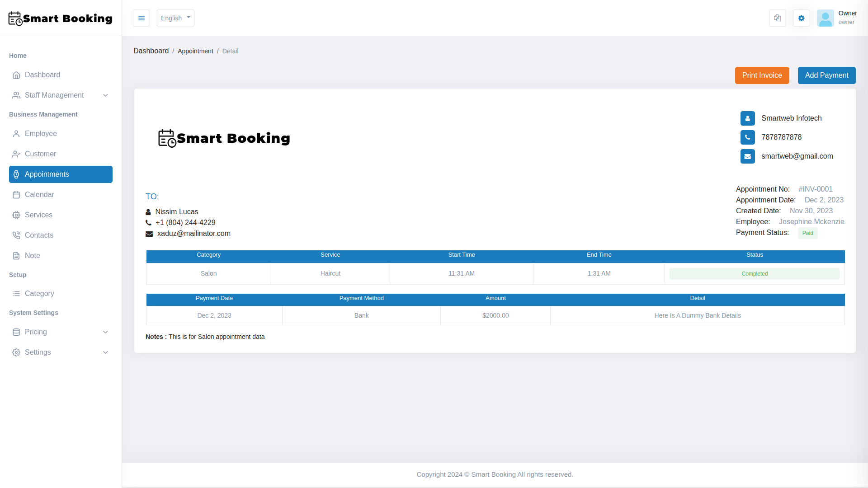
Task: Click the Customer icon in the sidebar
Action: click(16, 154)
